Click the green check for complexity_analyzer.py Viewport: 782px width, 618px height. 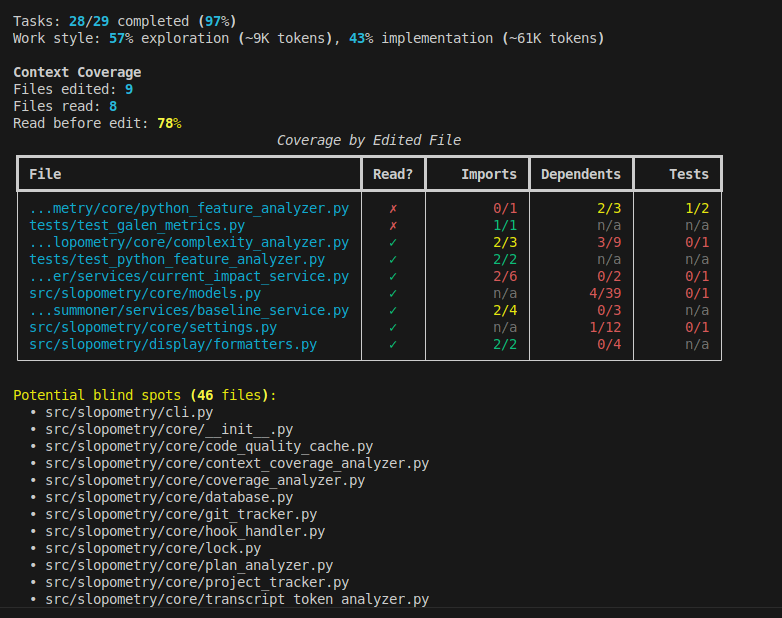click(x=393, y=242)
